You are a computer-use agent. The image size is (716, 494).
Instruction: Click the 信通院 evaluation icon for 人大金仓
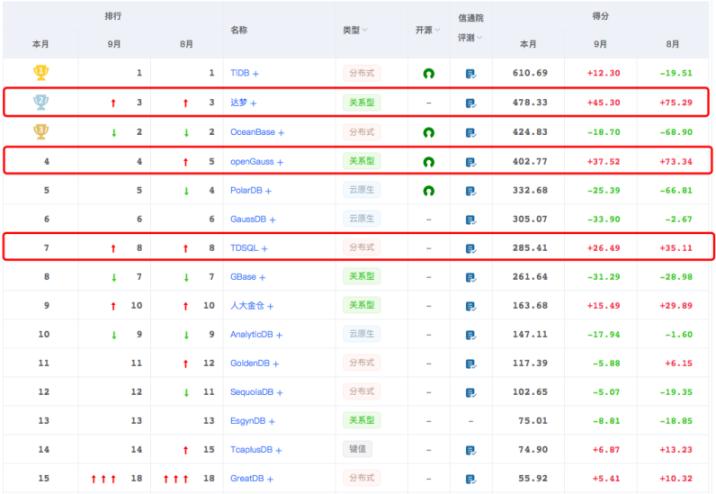[x=471, y=306]
